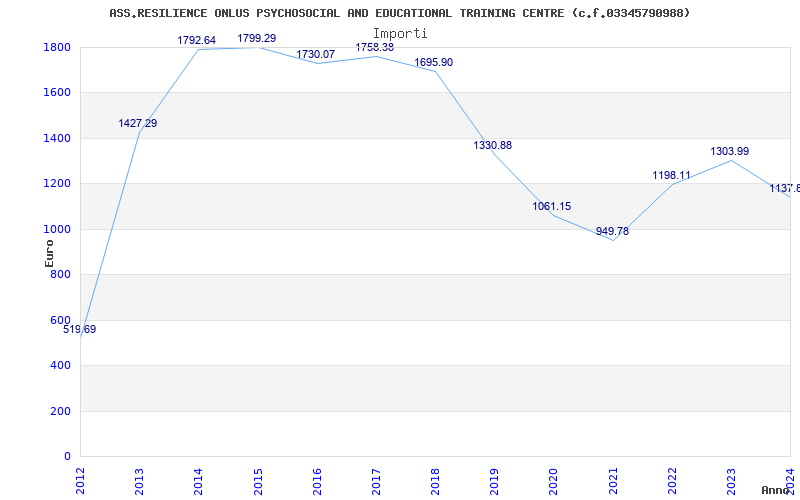Click the data label 1330.88

[492, 145]
